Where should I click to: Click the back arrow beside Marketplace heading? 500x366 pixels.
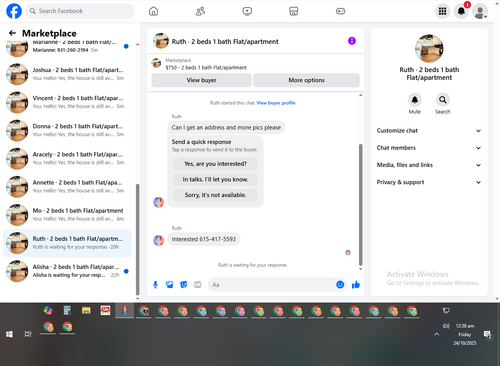[x=12, y=33]
